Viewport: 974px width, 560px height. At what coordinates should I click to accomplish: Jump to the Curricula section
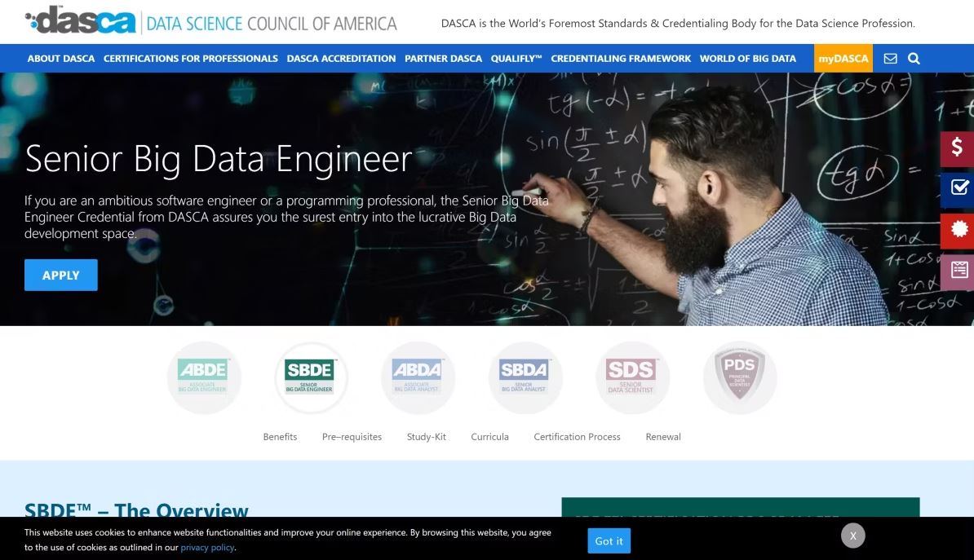click(x=489, y=437)
